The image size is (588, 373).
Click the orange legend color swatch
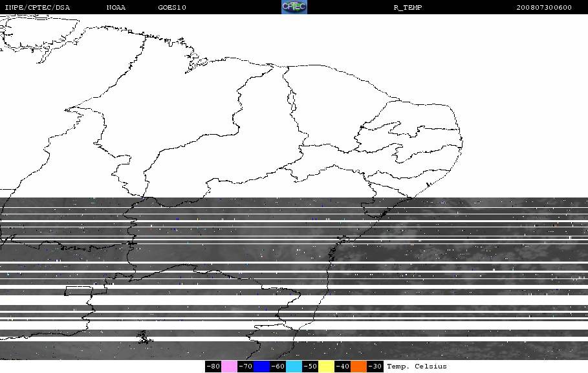(x=358, y=367)
